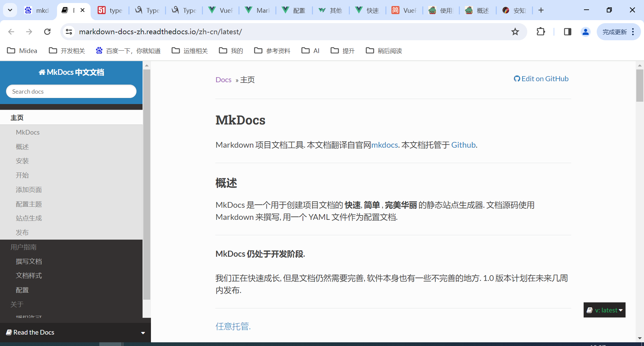644x346 pixels.
Task: Open the browser side panel icon
Action: [568, 32]
